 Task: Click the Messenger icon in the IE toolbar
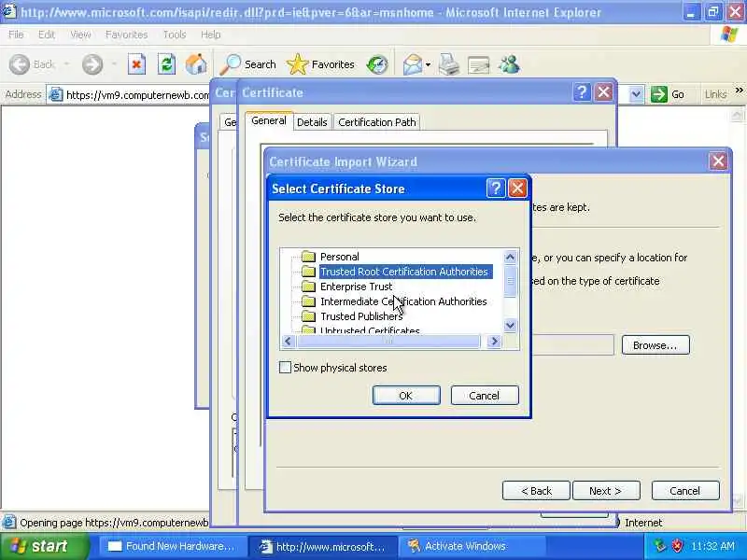pos(509,64)
